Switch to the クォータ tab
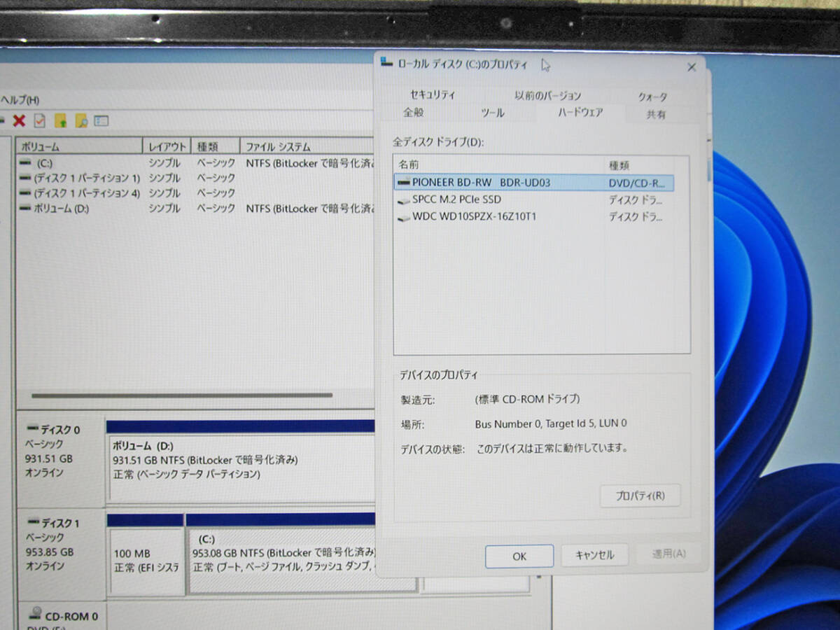Image resolution: width=840 pixels, height=630 pixels. pos(652,97)
